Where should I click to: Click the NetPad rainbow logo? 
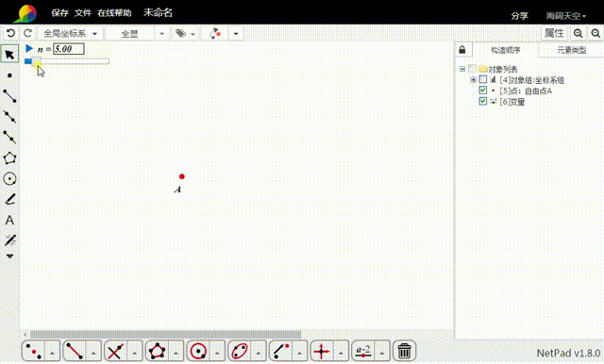click(25, 13)
